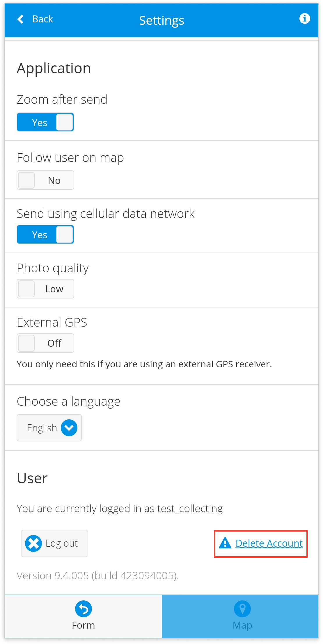The height and width of the screenshot is (644, 323).
Task: Switch Photo quality to High
Action: [x=45, y=289]
